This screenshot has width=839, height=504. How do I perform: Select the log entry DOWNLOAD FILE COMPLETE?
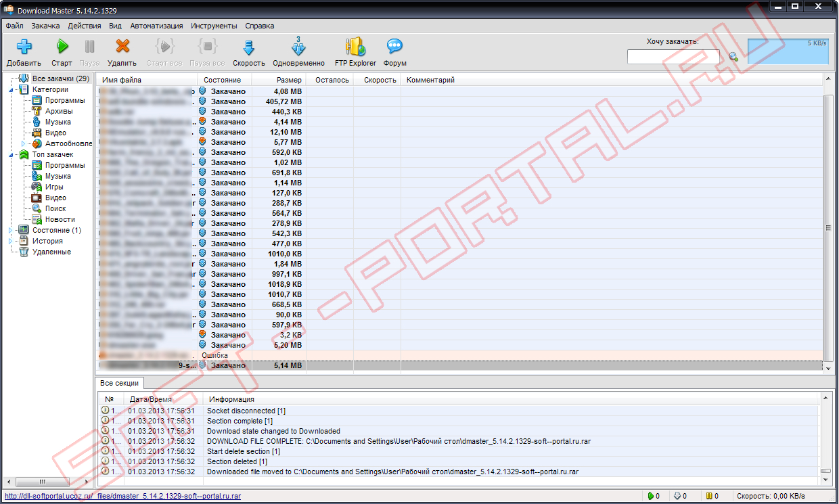(457, 441)
